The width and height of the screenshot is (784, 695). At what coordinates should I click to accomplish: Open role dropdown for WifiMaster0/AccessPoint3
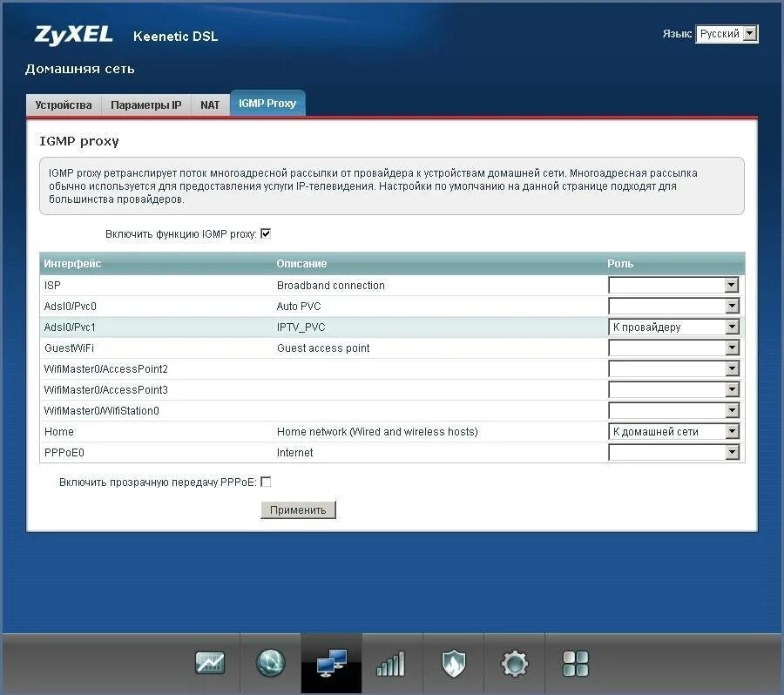click(x=673, y=389)
